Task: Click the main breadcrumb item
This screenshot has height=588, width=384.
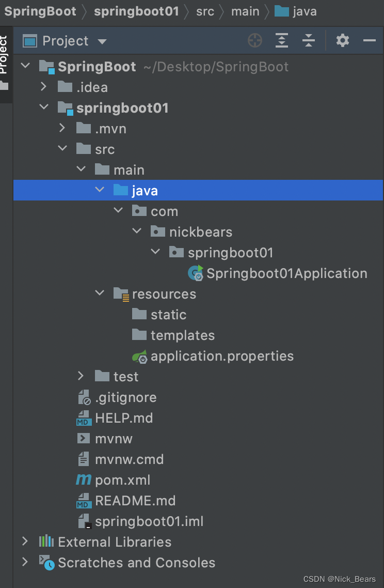Action: (x=245, y=11)
